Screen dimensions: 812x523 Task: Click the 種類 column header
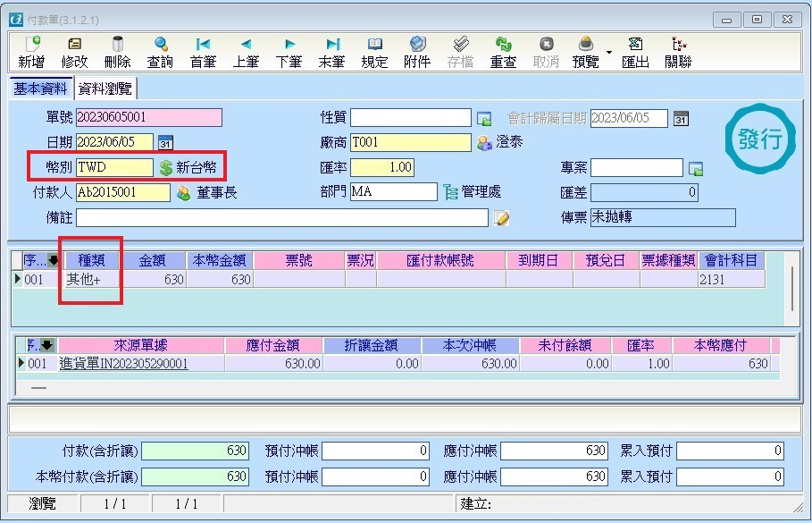pyautogui.click(x=91, y=260)
